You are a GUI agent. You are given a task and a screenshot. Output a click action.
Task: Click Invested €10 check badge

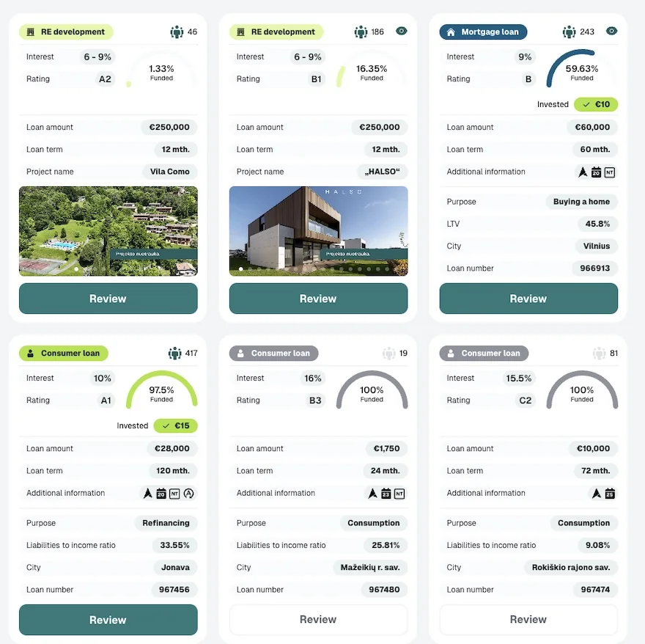pos(596,105)
